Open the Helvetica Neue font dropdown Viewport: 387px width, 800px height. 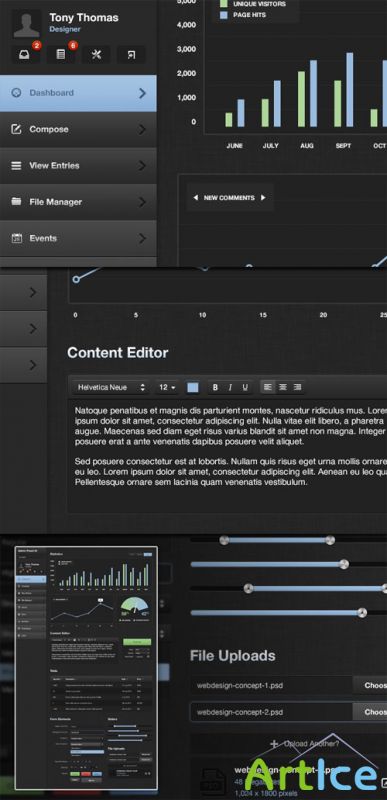tap(111, 387)
